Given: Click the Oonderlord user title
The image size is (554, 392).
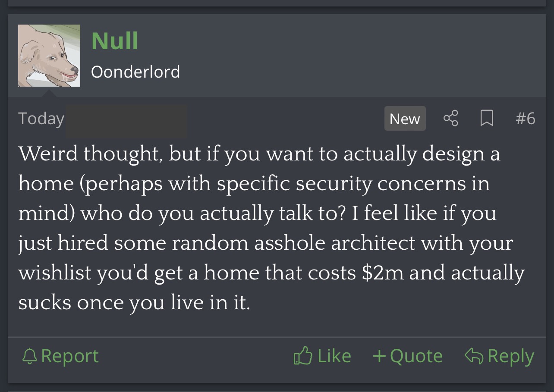Looking at the screenshot, I should [135, 72].
